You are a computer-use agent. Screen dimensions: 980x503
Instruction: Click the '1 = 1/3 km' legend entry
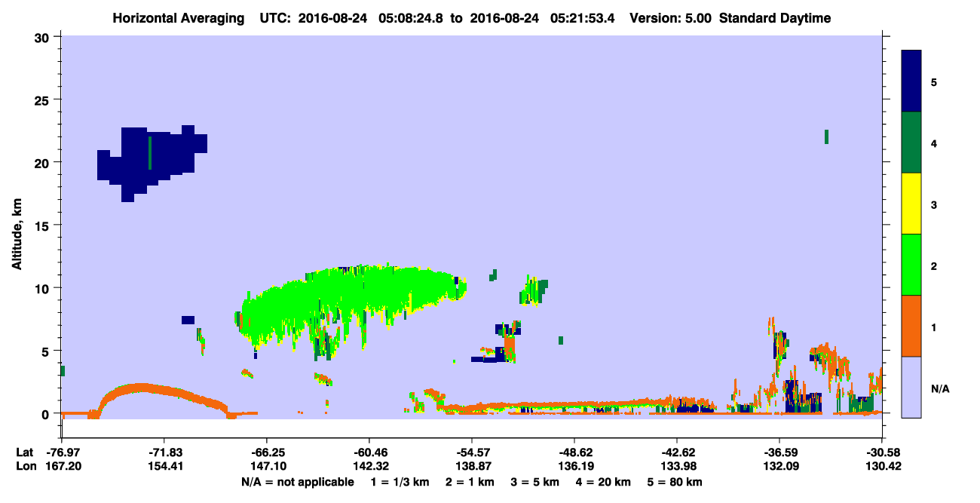pos(400,481)
